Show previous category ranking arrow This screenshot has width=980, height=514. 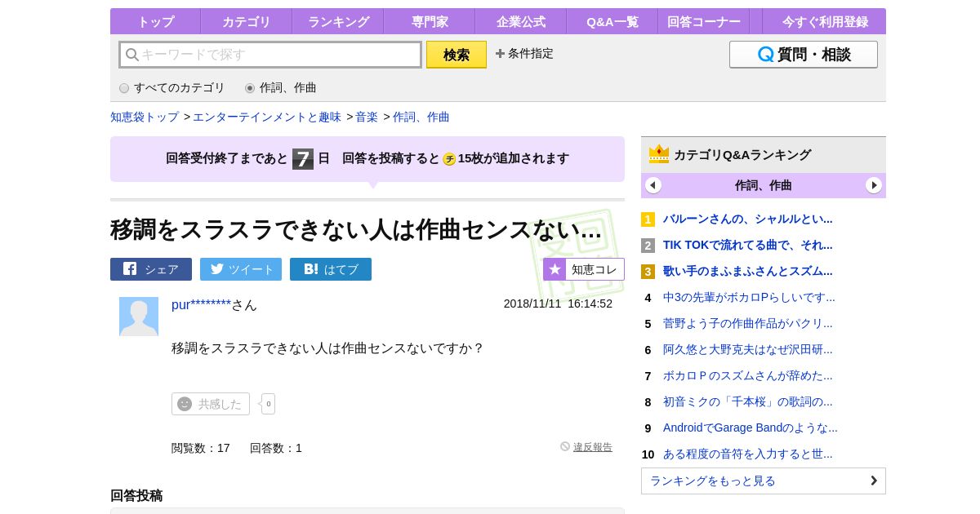[x=653, y=185]
